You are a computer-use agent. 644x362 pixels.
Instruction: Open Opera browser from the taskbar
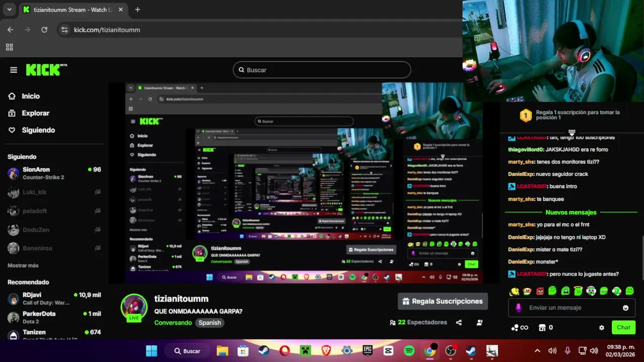click(285, 351)
